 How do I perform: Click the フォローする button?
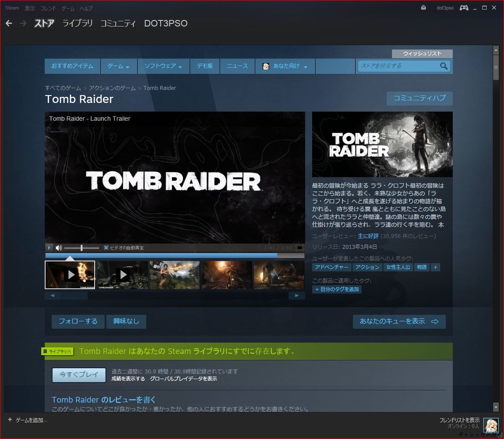(78, 321)
